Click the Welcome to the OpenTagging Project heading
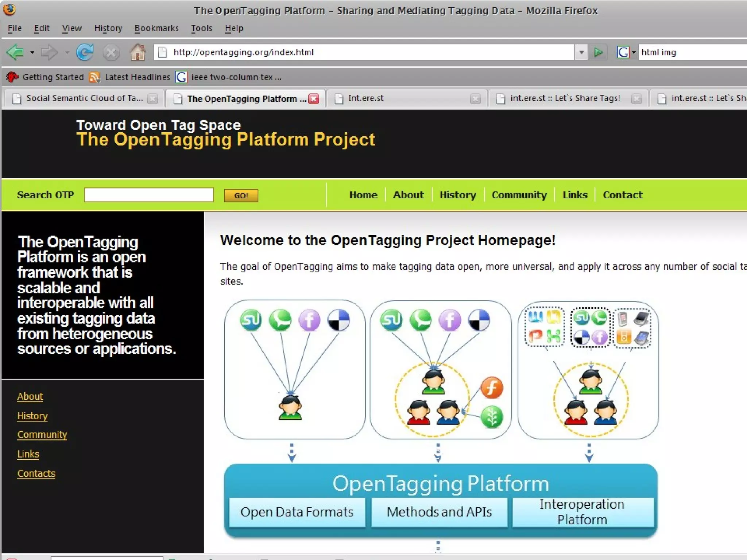The height and width of the screenshot is (560, 747). tap(388, 240)
